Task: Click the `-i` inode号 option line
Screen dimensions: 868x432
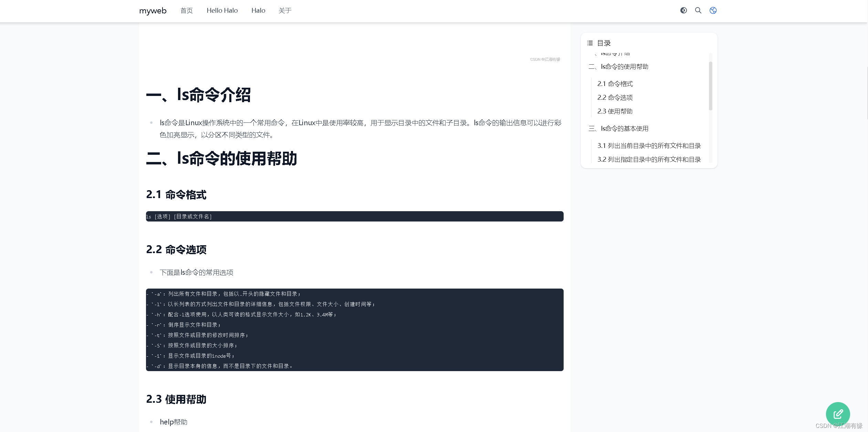Action: coord(191,356)
